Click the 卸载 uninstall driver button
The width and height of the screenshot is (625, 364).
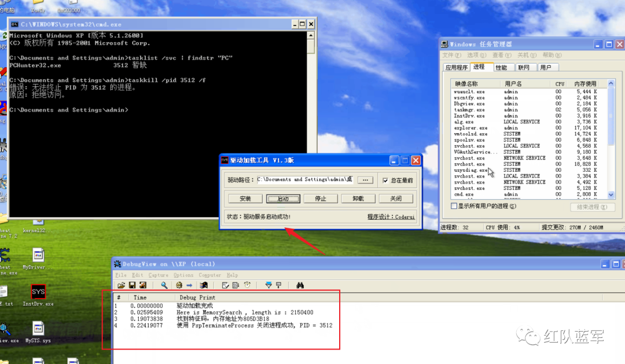point(358,198)
